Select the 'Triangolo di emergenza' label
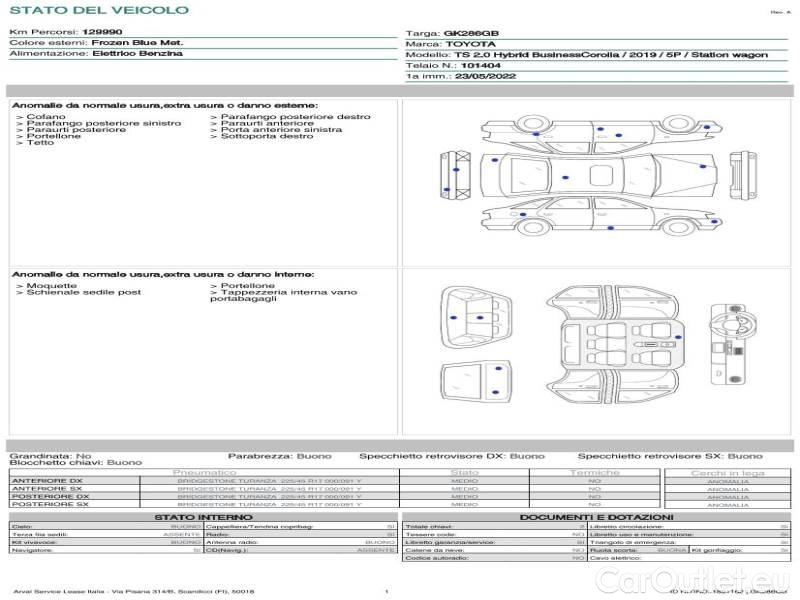The height and width of the screenshot is (600, 800). tap(633, 542)
